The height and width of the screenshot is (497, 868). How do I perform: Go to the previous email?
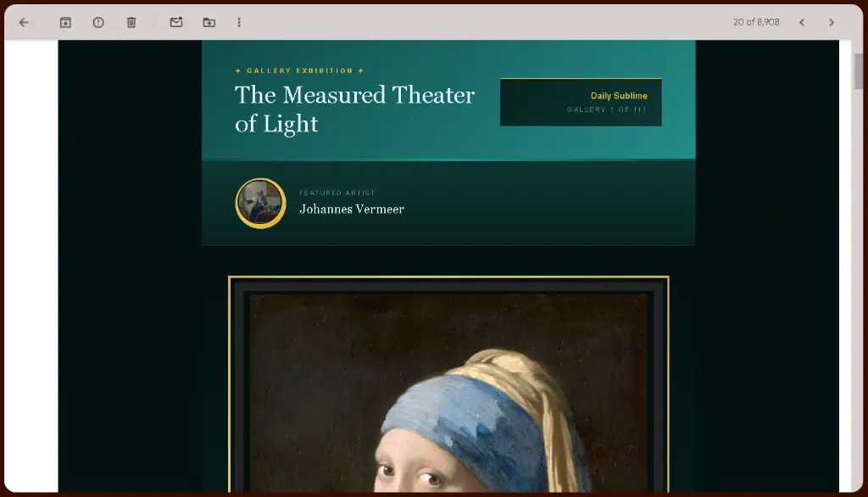tap(801, 22)
